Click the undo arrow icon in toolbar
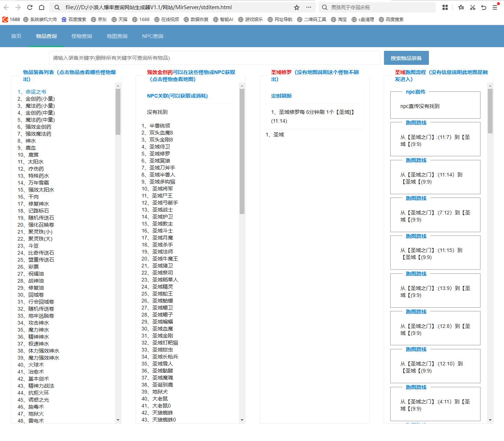 (x=484, y=7)
